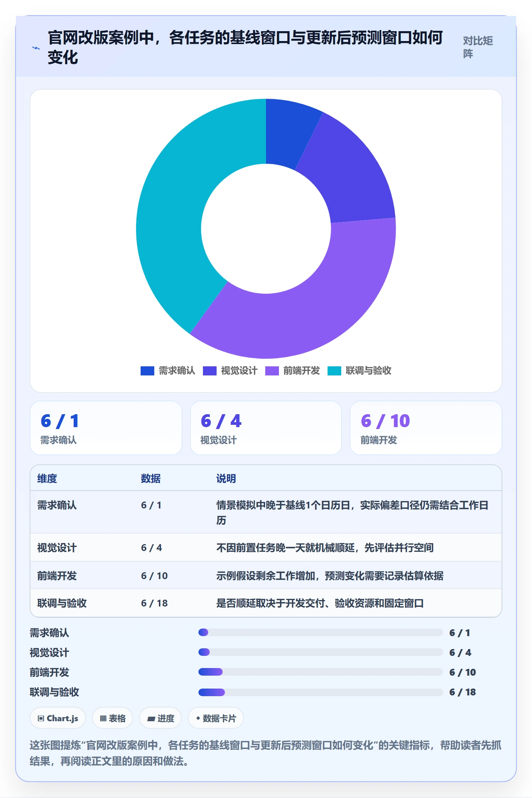Click the description starting with 情景模拟中晚于基线
Viewport: 532px width, 798px height.
(352, 513)
